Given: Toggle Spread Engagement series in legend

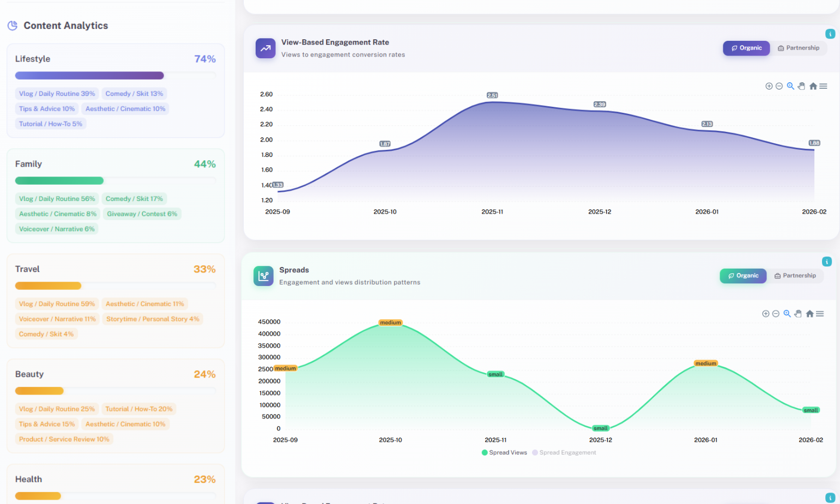Looking at the screenshot, I should tap(564, 453).
